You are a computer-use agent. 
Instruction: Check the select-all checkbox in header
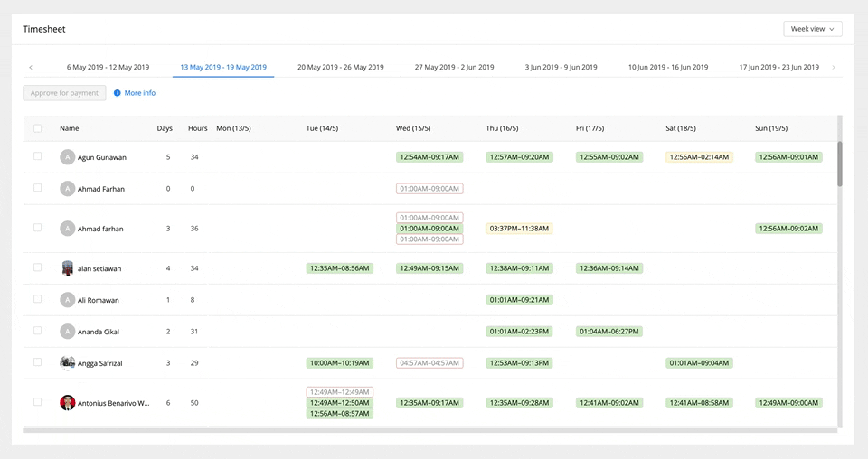coord(38,128)
